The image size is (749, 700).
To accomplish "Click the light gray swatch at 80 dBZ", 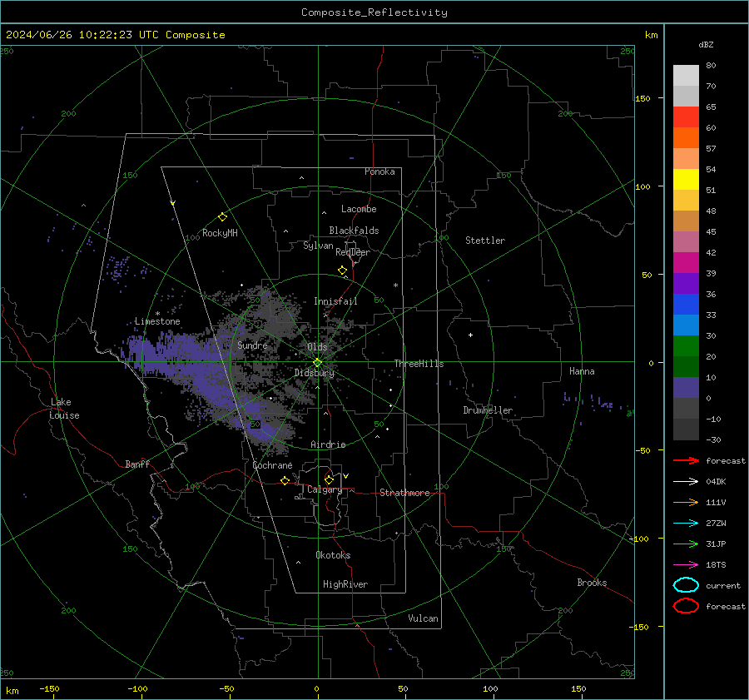I will (686, 76).
